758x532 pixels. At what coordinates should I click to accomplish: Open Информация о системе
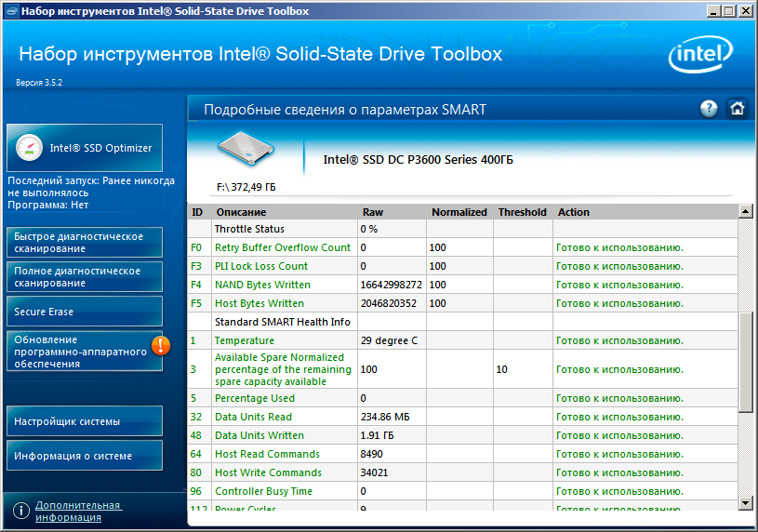(85, 456)
